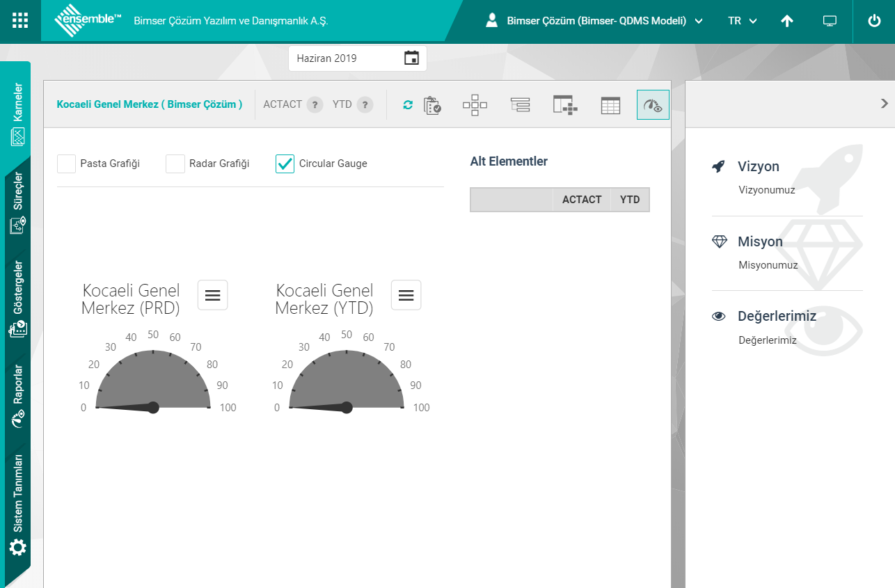Click Kocaeli Genel Merkez title link
Viewport: 895px width, 588px height.
point(149,104)
